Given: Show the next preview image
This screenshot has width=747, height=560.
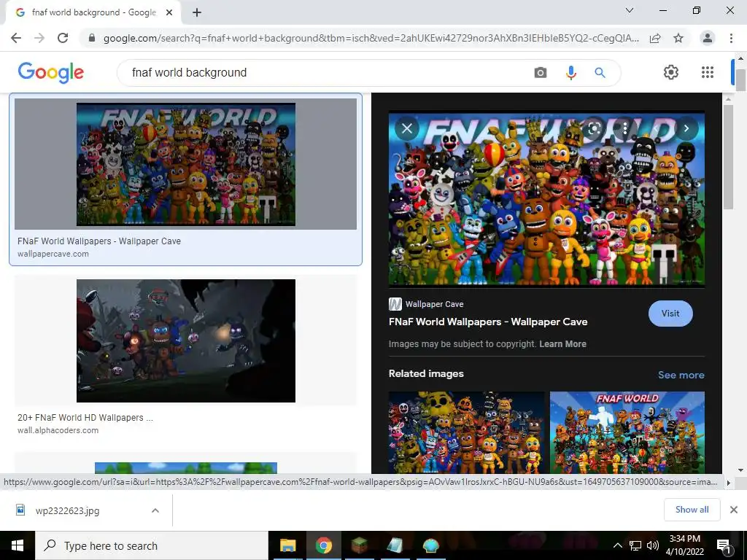Looking at the screenshot, I should click(686, 128).
